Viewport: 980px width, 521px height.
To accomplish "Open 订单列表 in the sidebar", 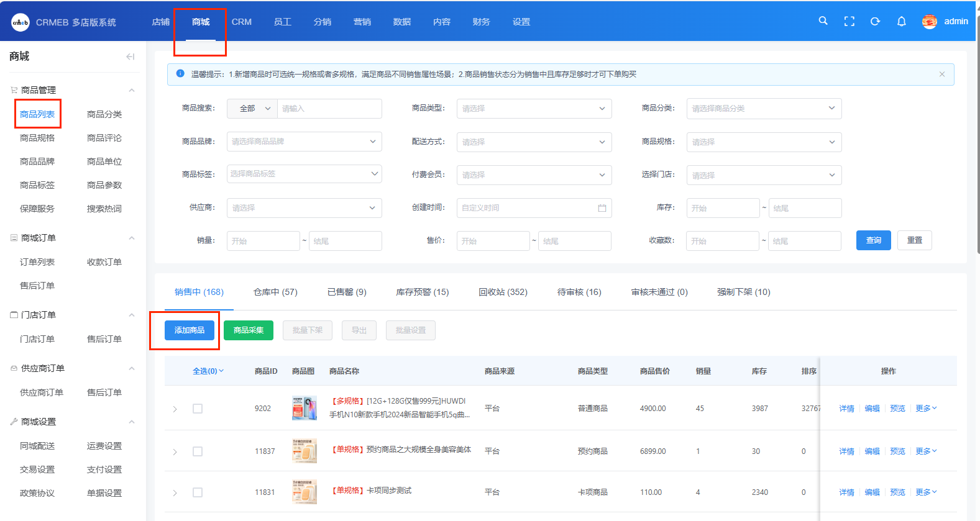I will pos(37,262).
